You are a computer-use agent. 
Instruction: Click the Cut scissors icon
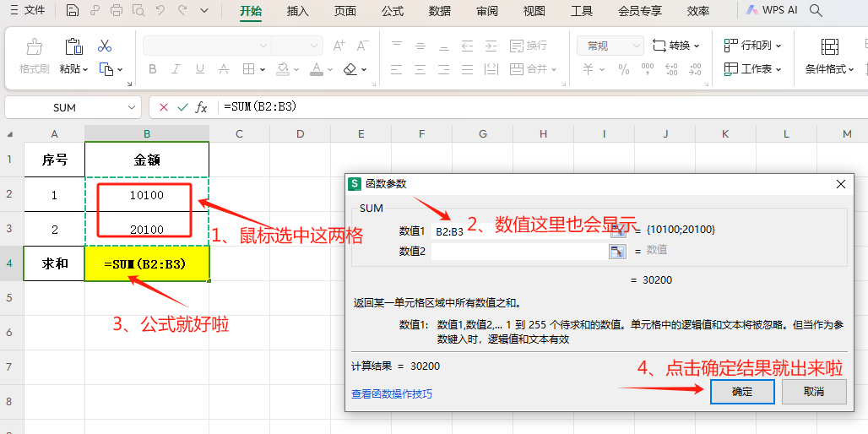[105, 46]
